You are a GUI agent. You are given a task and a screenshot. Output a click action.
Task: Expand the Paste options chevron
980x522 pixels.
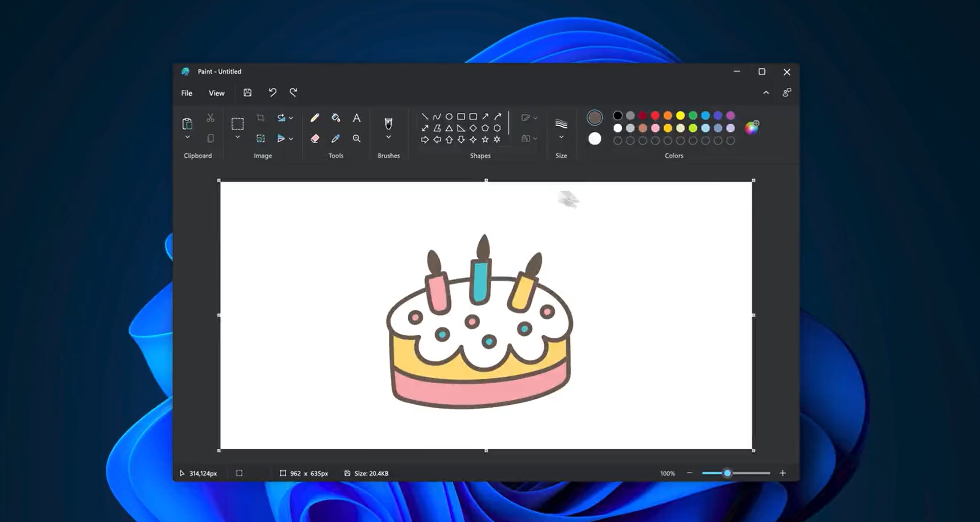pos(187,137)
